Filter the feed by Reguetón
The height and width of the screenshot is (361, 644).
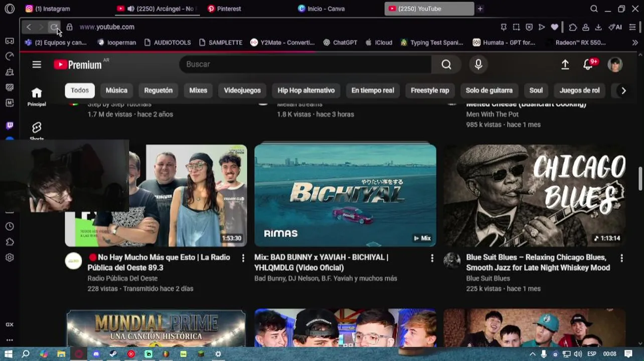pyautogui.click(x=158, y=90)
